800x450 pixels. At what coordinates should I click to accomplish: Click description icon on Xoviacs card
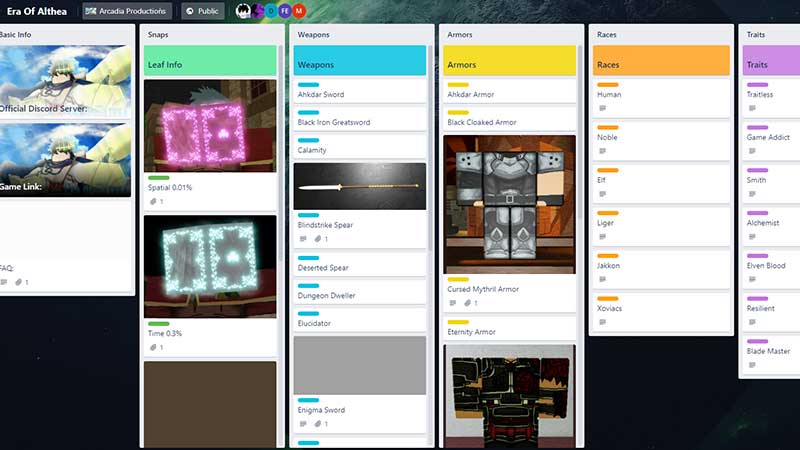tap(603, 322)
